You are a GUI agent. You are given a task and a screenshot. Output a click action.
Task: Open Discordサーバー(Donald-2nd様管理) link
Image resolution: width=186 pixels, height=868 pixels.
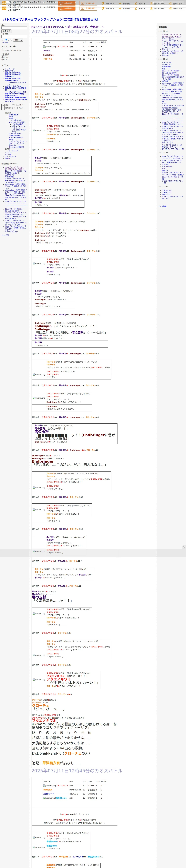(16, 146)
